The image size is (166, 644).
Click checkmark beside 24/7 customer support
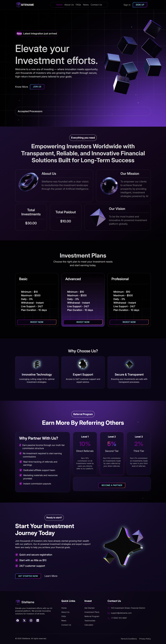pyautogui.click(x=17, y=566)
